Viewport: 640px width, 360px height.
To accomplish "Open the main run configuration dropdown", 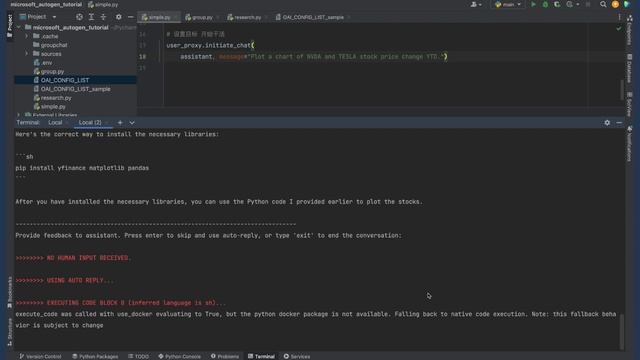I will 508,4.
